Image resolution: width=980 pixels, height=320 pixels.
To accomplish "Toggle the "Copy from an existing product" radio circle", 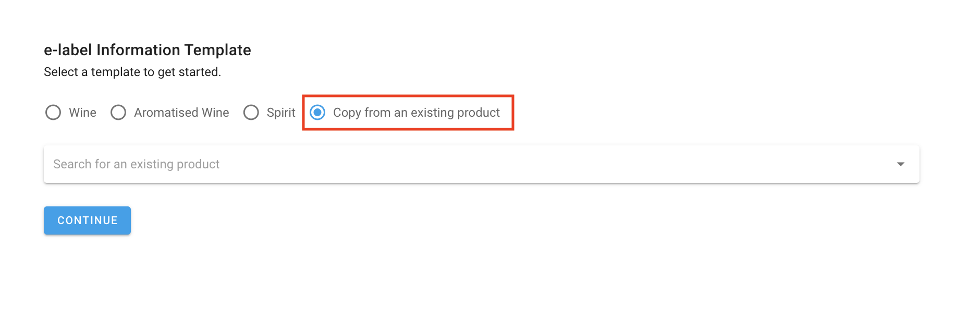I will (x=317, y=113).
